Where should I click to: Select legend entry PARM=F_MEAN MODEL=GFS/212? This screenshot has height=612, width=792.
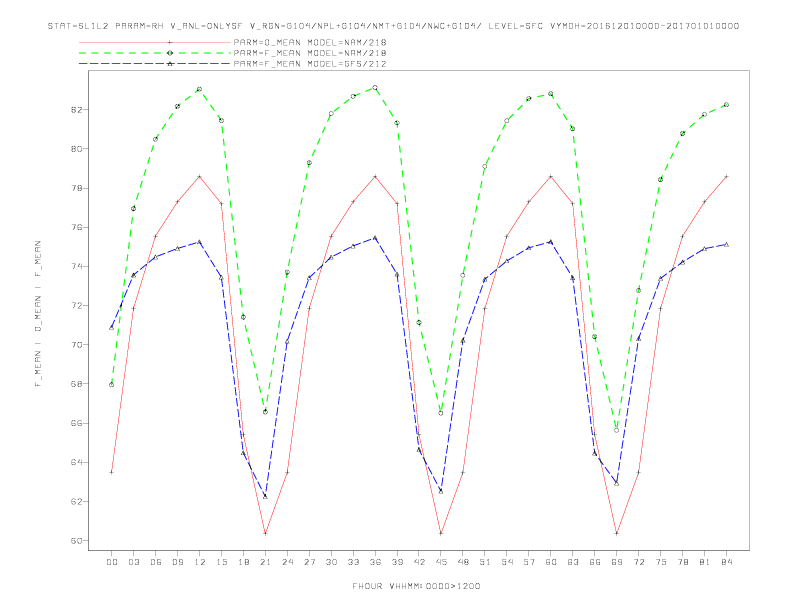[x=310, y=64]
